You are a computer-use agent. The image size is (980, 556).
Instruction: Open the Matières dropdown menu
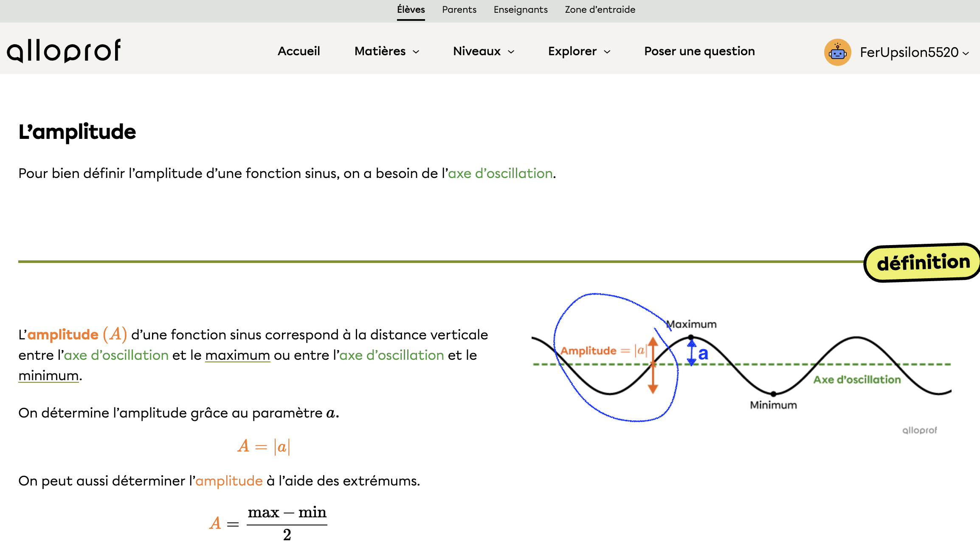(x=387, y=51)
